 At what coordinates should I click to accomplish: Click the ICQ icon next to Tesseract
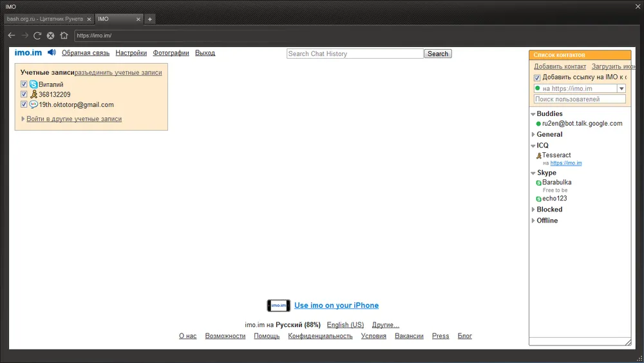click(x=539, y=156)
